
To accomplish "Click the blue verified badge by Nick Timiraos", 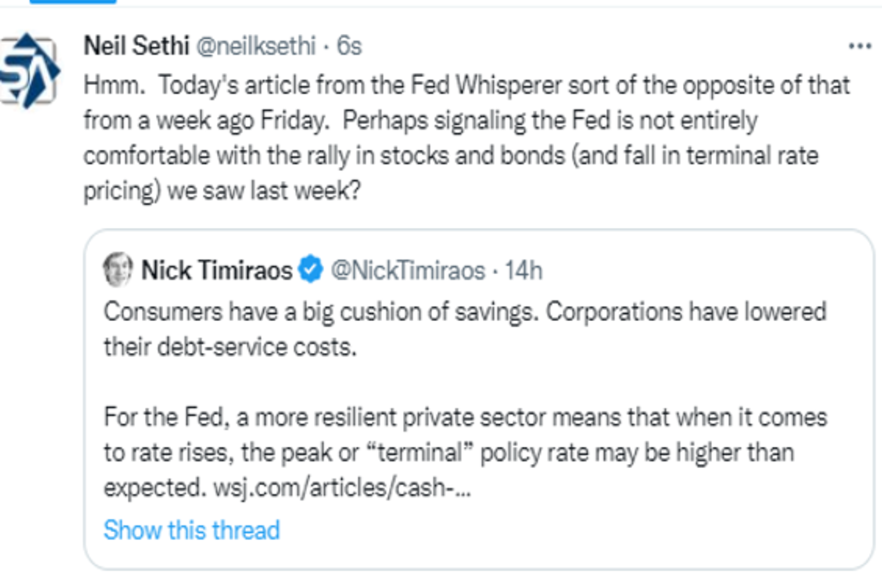I will tap(312, 270).
